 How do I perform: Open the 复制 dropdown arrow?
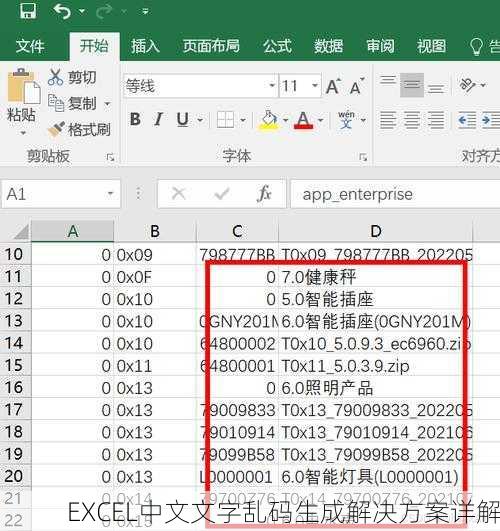point(107,103)
